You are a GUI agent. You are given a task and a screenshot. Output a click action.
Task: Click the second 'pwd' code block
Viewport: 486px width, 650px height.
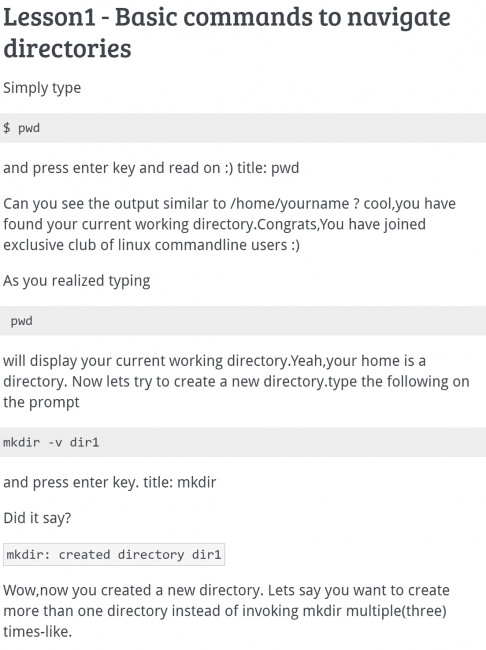tap(243, 321)
